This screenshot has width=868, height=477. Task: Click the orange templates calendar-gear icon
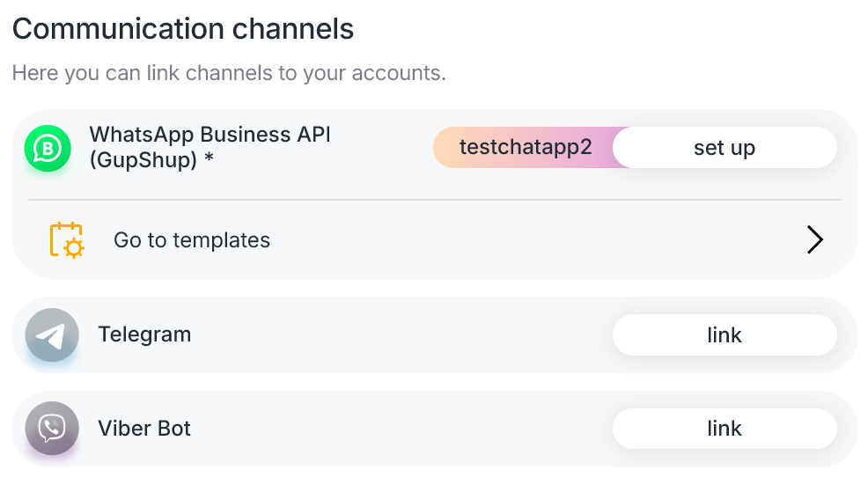coord(67,240)
